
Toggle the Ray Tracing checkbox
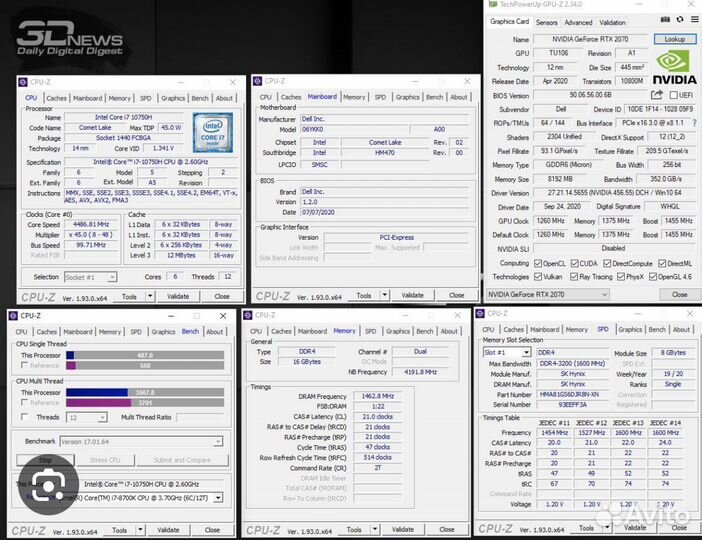point(574,277)
